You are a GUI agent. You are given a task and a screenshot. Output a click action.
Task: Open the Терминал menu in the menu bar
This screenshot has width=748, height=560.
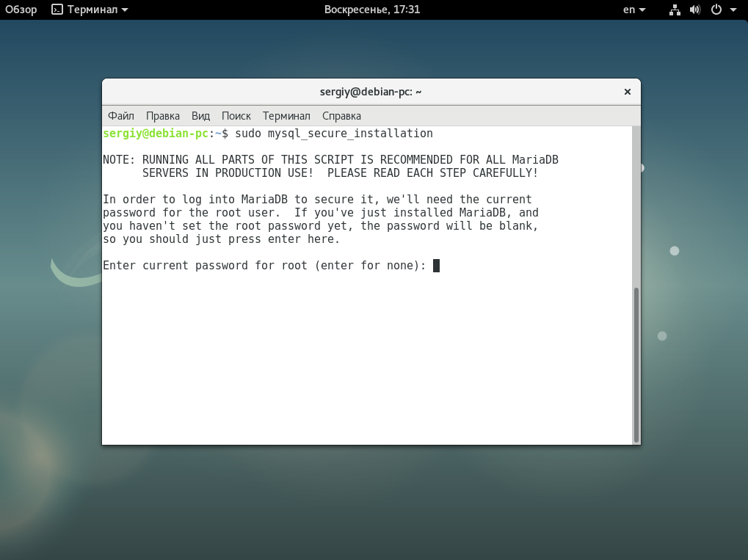click(286, 116)
